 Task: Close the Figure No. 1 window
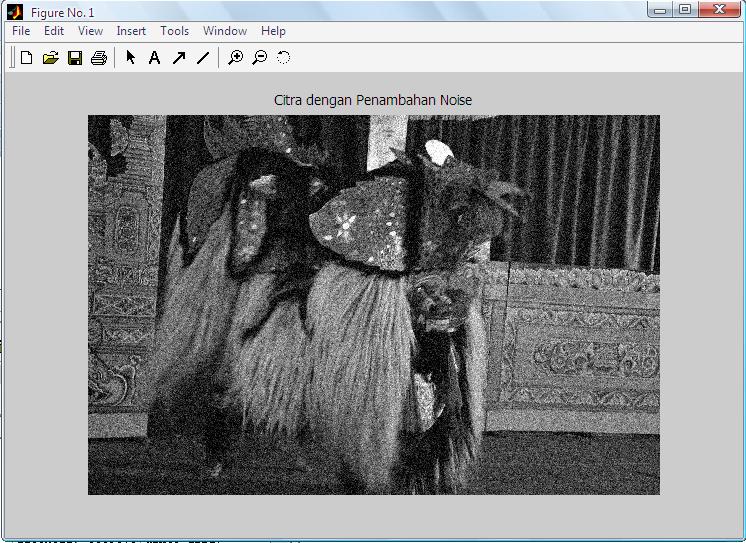pyautogui.click(x=719, y=10)
